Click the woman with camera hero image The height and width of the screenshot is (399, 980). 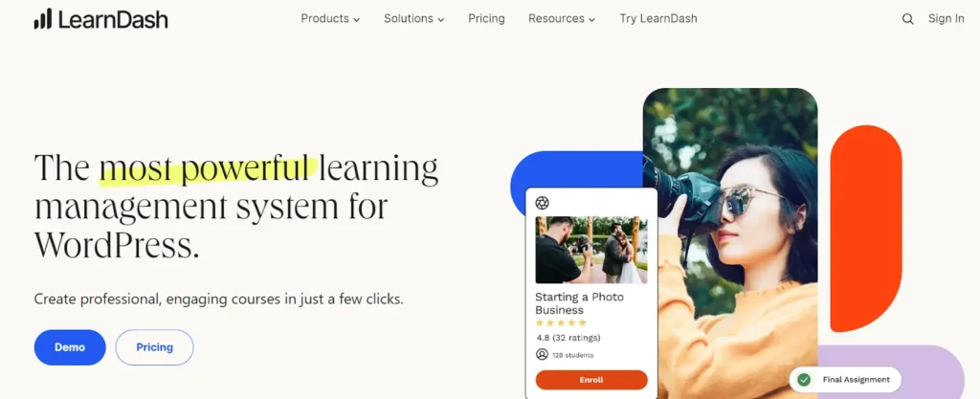(x=730, y=244)
